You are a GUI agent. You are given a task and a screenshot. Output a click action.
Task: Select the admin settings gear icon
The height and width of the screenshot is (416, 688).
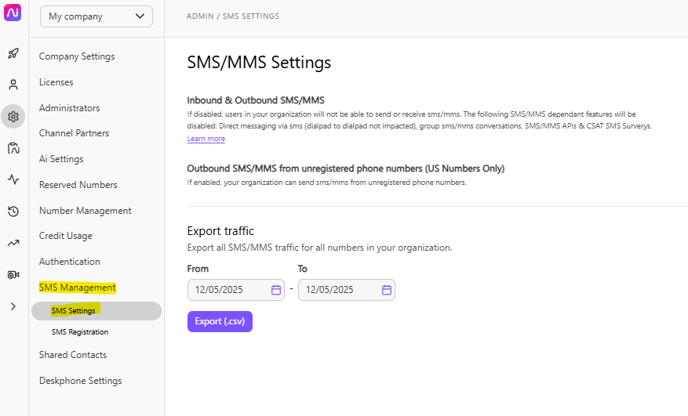pos(13,116)
